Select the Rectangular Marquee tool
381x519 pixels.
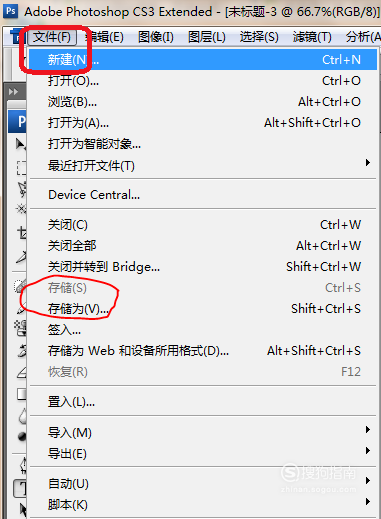(21, 168)
